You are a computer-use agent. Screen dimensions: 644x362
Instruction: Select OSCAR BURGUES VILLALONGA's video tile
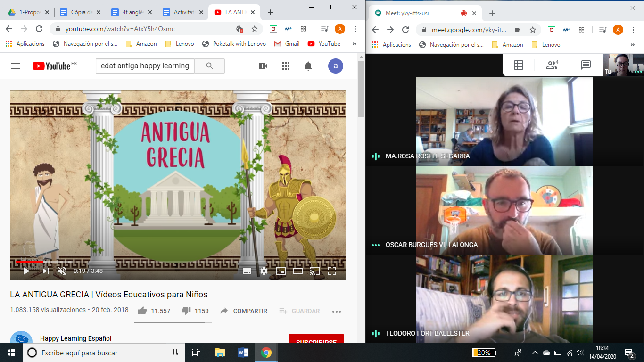click(x=504, y=210)
